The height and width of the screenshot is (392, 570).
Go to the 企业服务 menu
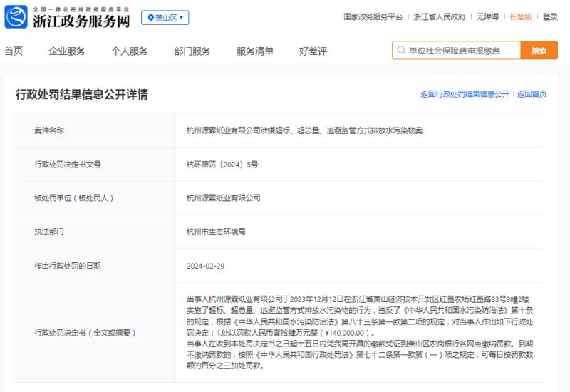(67, 51)
